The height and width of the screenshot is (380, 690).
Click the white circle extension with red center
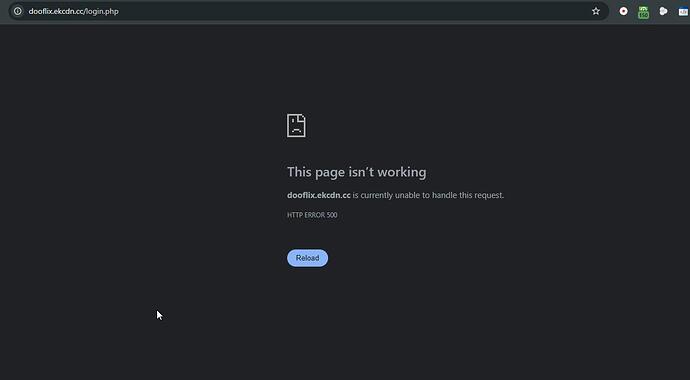coord(623,11)
